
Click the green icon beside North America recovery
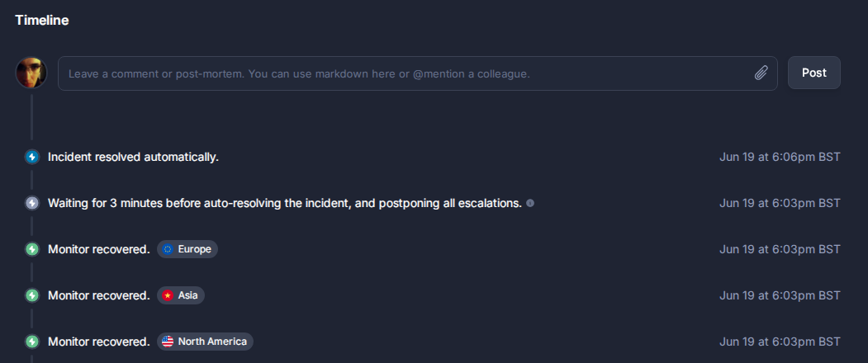(32, 342)
